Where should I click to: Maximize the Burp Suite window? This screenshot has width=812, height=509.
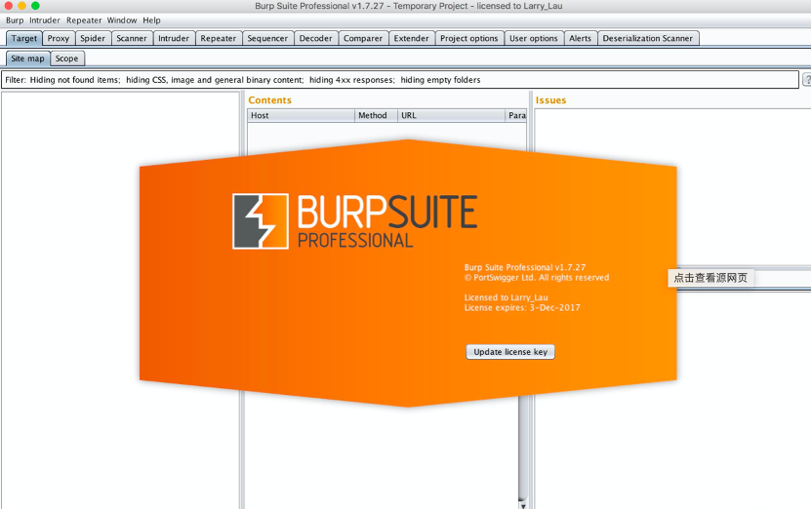[x=35, y=6]
